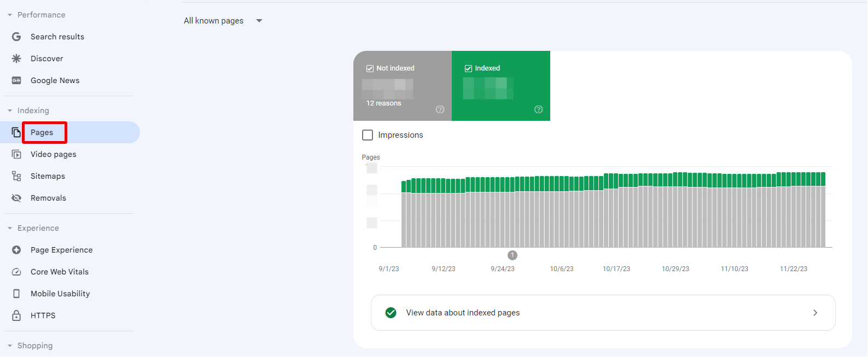The image size is (868, 357).
Task: Open Video pages report
Action: pyautogui.click(x=53, y=154)
